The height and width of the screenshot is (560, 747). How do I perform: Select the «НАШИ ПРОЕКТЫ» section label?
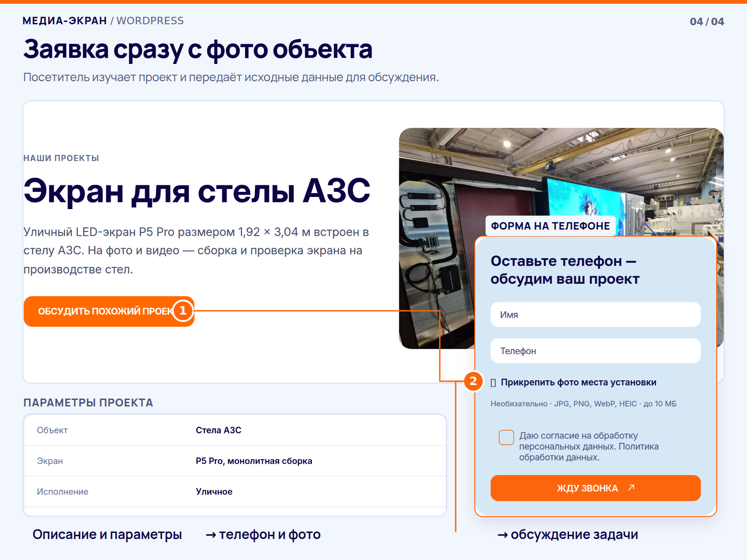(61, 158)
